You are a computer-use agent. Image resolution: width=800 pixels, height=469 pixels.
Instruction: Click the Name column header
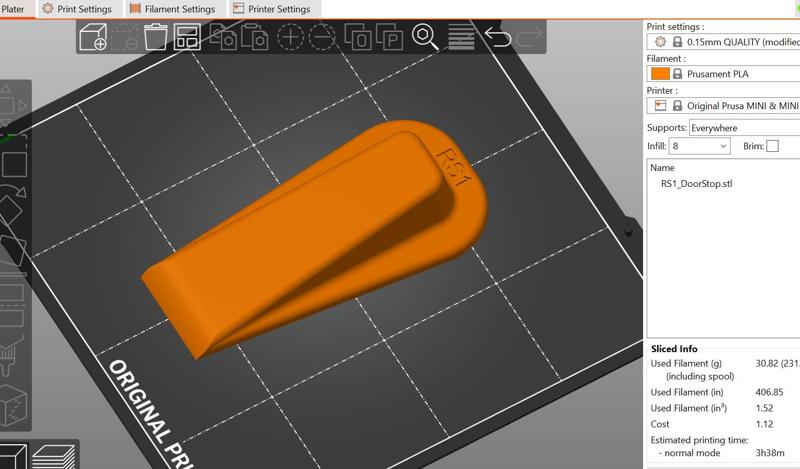(662, 167)
